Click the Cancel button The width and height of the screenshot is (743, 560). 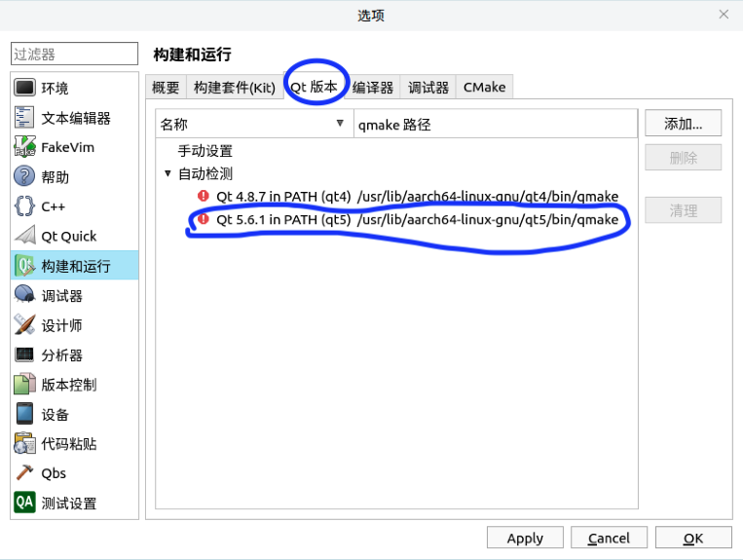609,538
